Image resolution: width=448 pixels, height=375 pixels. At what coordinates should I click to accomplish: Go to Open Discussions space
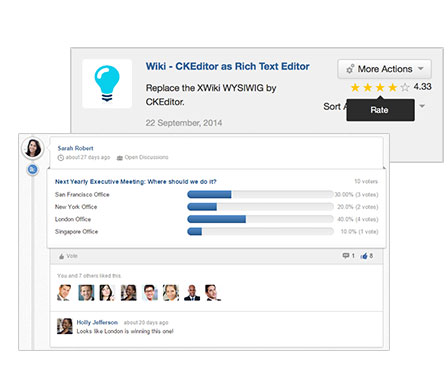click(x=146, y=157)
